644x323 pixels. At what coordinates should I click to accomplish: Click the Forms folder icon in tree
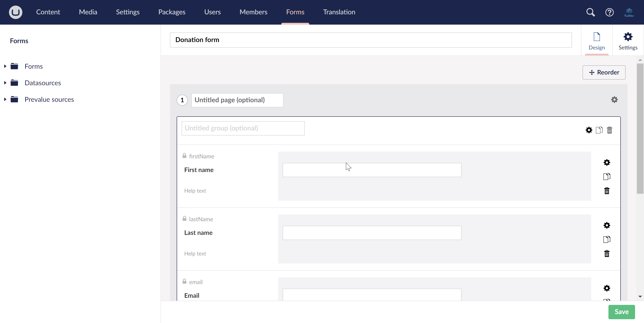point(14,66)
